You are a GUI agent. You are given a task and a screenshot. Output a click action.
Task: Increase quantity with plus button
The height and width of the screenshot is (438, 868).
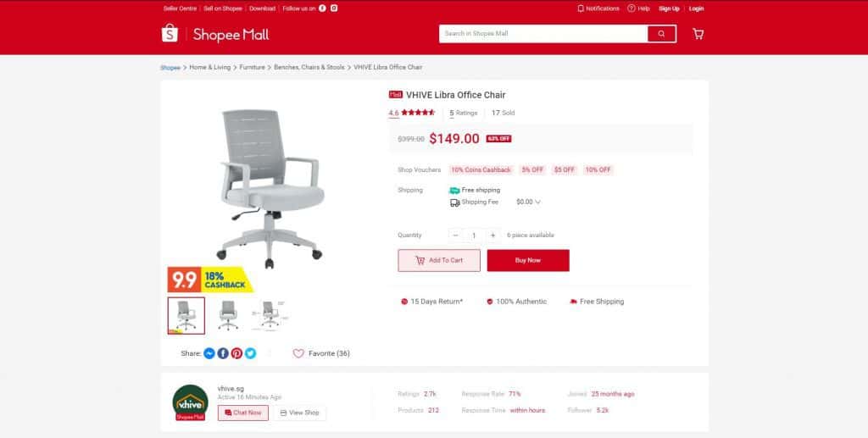pyautogui.click(x=492, y=235)
